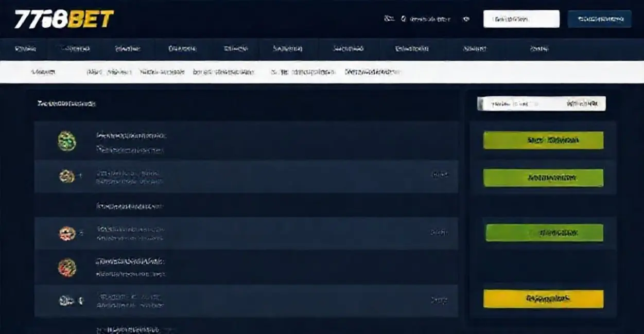Select the second row's round team icon
644x334 pixels.
pyautogui.click(x=67, y=177)
